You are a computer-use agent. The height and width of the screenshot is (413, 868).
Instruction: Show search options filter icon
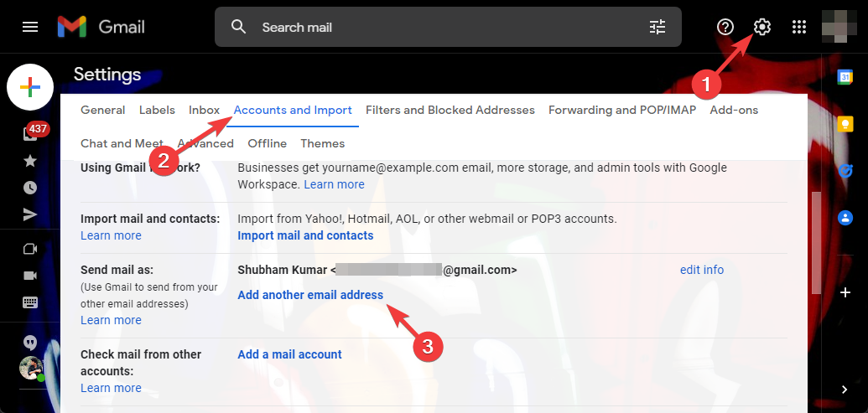coord(657,27)
